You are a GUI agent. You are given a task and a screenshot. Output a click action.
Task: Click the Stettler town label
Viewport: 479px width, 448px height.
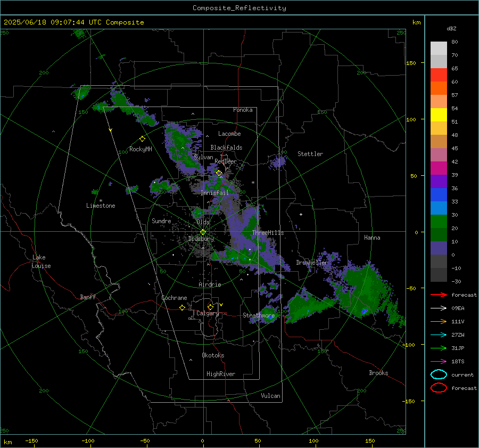pyautogui.click(x=310, y=154)
